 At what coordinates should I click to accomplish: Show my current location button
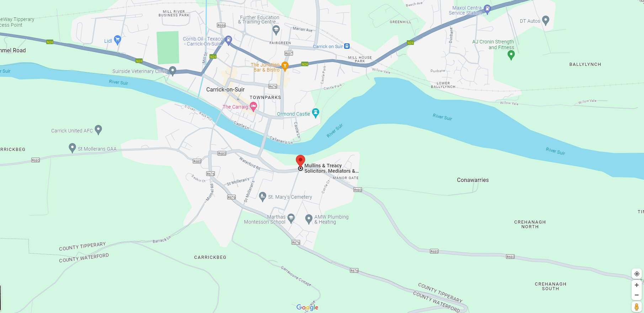(637, 274)
